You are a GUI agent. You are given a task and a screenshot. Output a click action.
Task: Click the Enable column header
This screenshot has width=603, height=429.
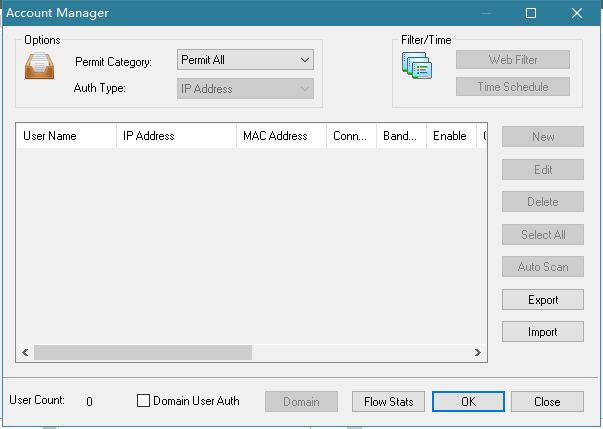coord(451,136)
